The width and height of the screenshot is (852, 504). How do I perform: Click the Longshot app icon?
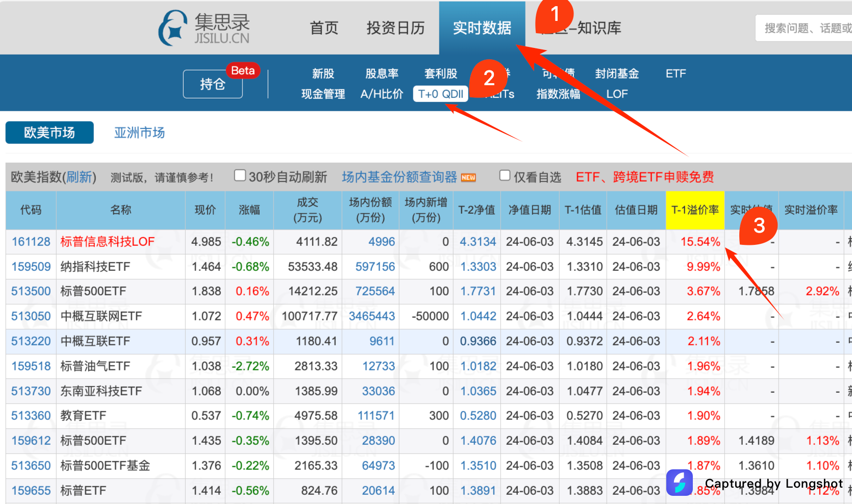pos(679,483)
